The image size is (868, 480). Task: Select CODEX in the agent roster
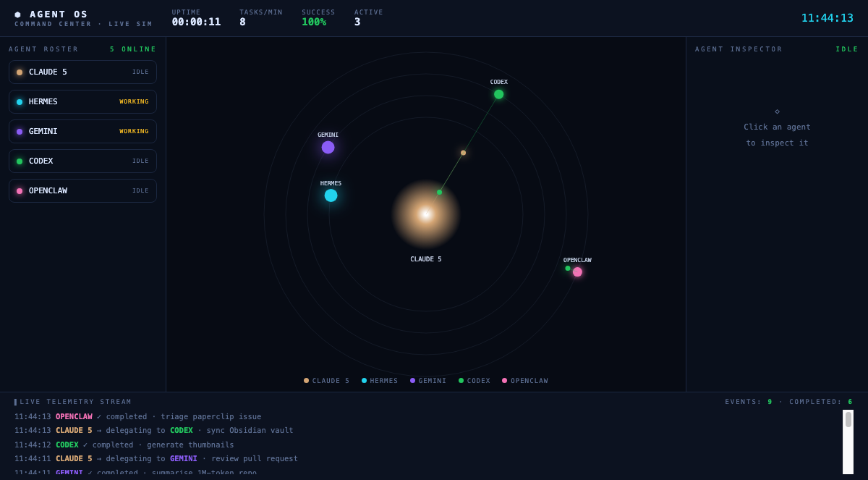tap(82, 161)
